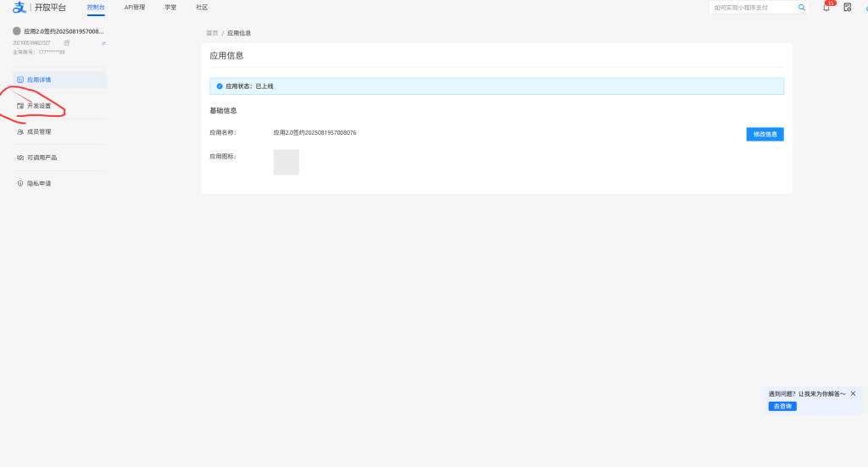Open the document icon beside the bell
The image size is (868, 467).
[847, 8]
